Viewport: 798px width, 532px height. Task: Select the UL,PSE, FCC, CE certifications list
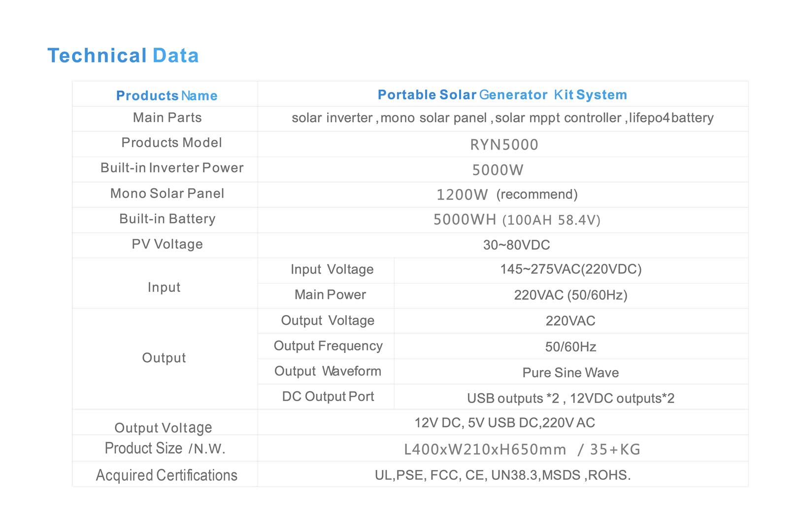[502, 475]
